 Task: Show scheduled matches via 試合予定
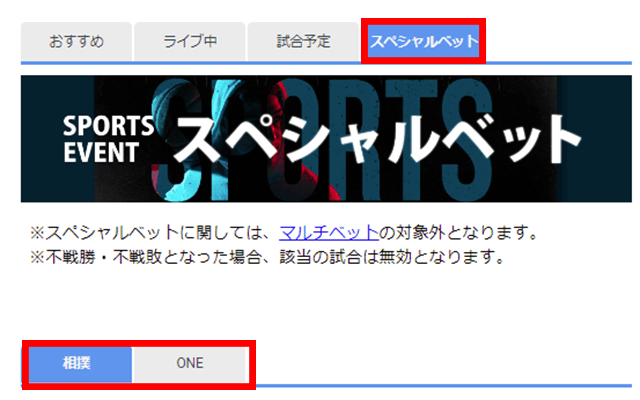click(303, 42)
